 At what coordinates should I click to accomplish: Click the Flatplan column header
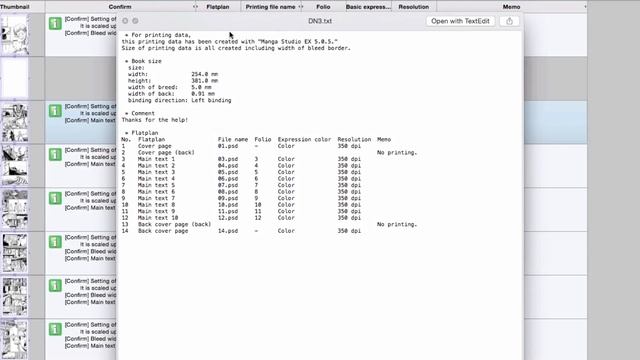[x=218, y=7]
